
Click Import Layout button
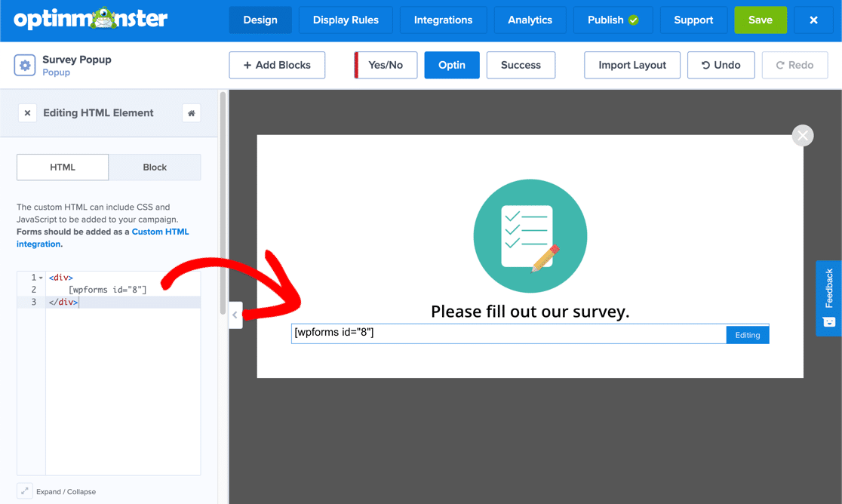tap(632, 65)
